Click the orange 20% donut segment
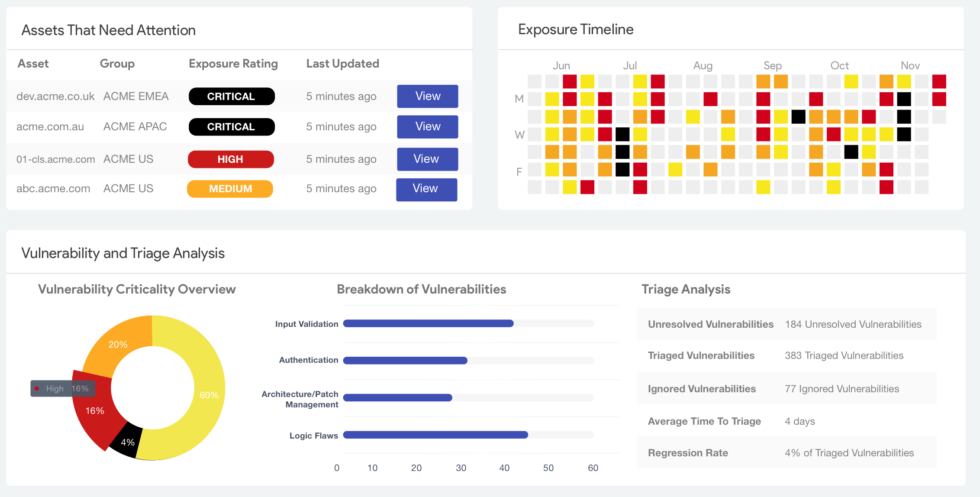 pyautogui.click(x=118, y=345)
